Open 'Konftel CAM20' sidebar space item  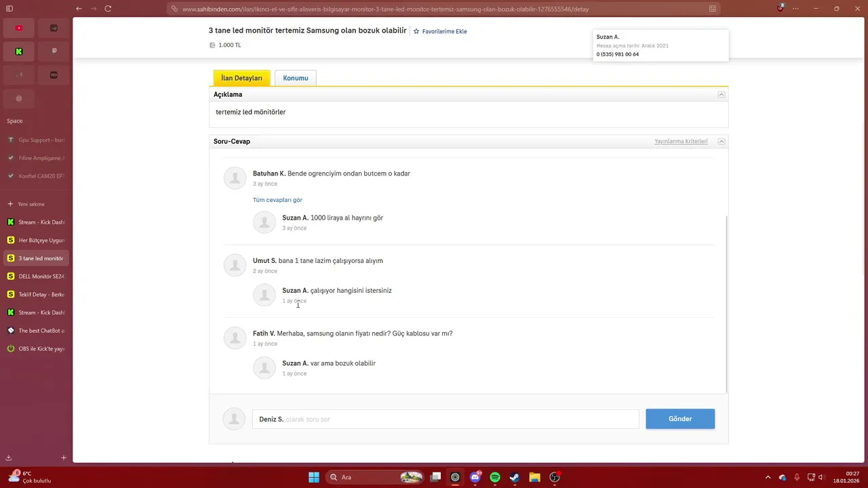point(36,176)
